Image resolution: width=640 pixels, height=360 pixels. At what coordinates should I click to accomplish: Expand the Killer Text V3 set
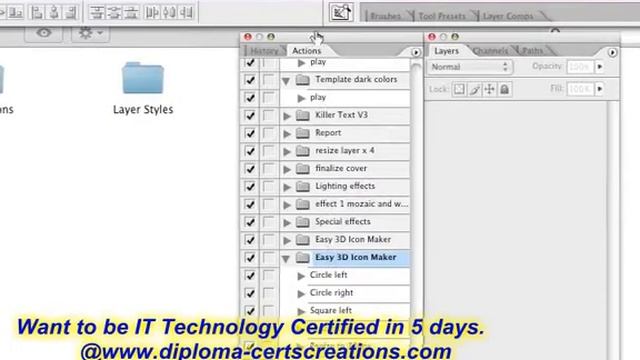pos(287,116)
